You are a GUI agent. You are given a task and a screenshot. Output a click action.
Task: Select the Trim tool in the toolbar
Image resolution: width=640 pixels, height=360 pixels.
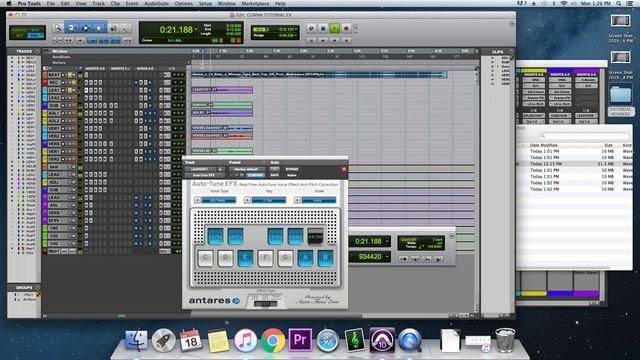(71, 28)
